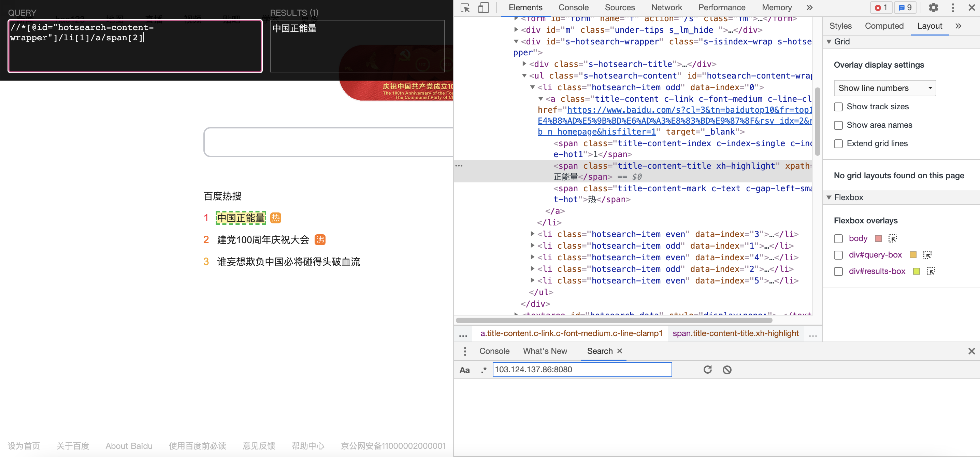Click the baidu.com href link in DOM
The width and height of the screenshot is (980, 457).
675,121
